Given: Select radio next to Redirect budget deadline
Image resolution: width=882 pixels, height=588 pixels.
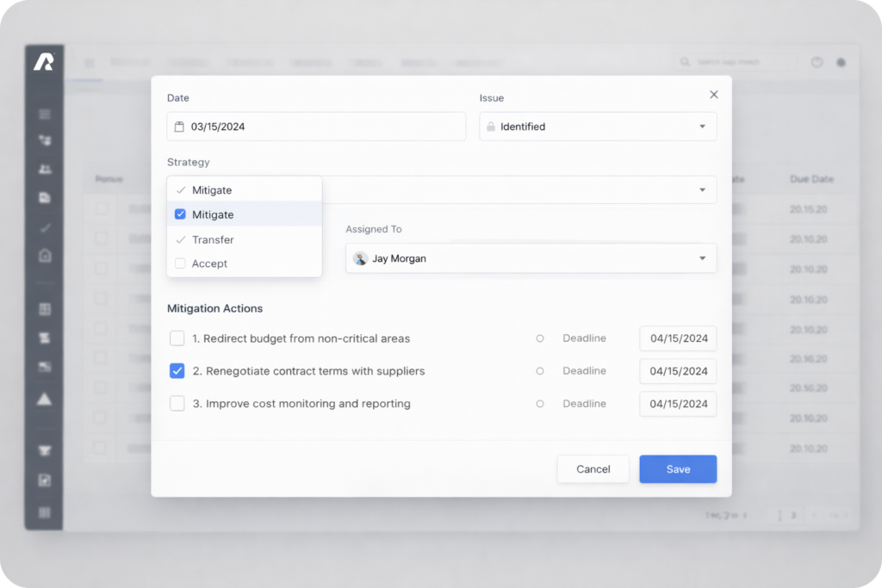Looking at the screenshot, I should click(x=540, y=338).
